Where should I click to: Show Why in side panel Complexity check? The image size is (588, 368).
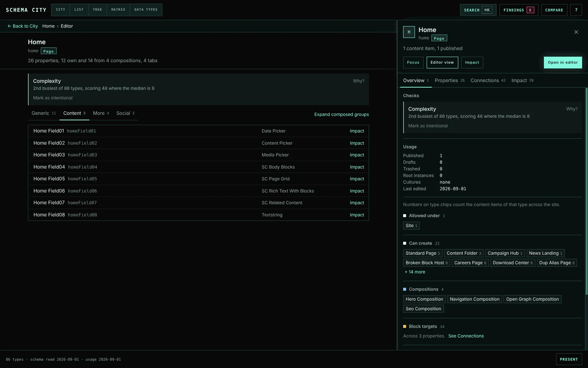(x=572, y=109)
